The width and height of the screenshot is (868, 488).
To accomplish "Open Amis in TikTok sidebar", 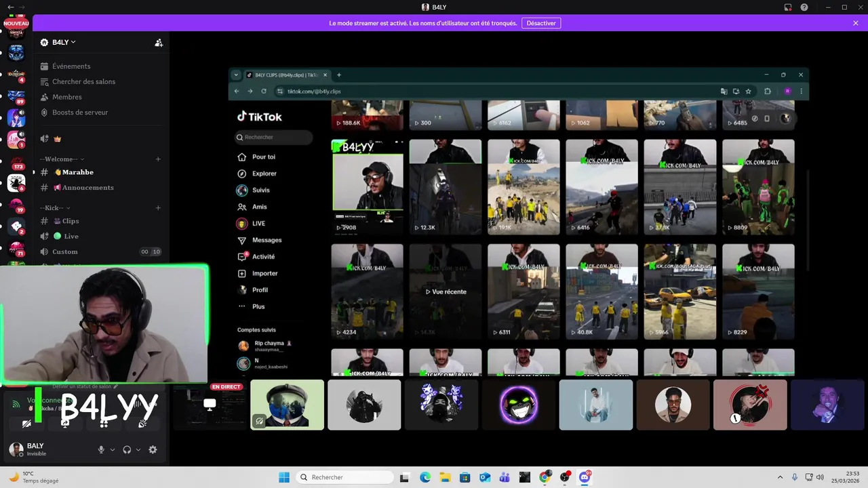I will [x=260, y=207].
